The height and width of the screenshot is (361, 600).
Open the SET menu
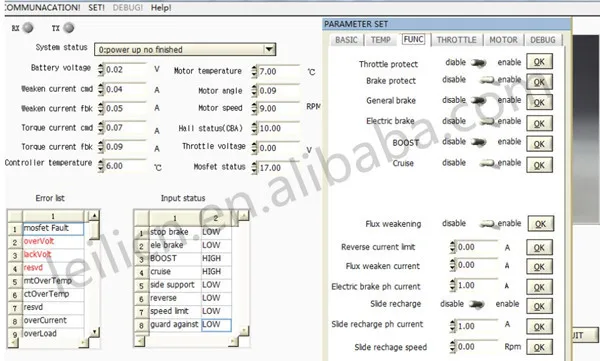(96, 8)
